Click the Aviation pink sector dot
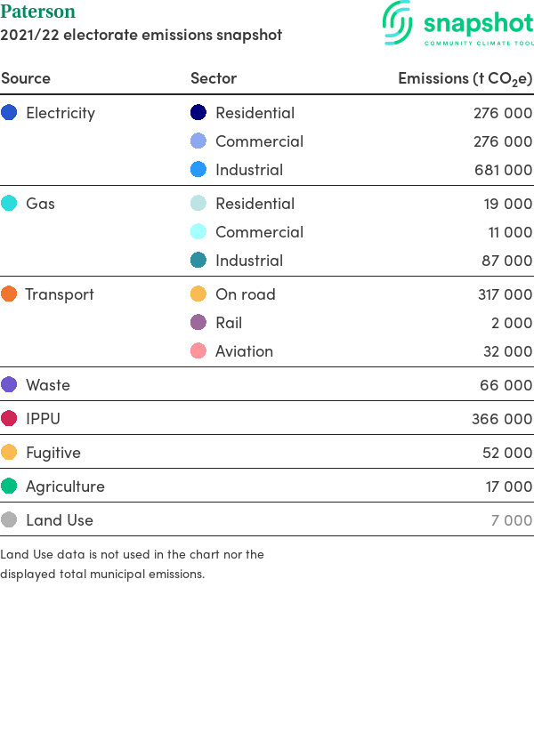534x756 pixels. tap(198, 350)
